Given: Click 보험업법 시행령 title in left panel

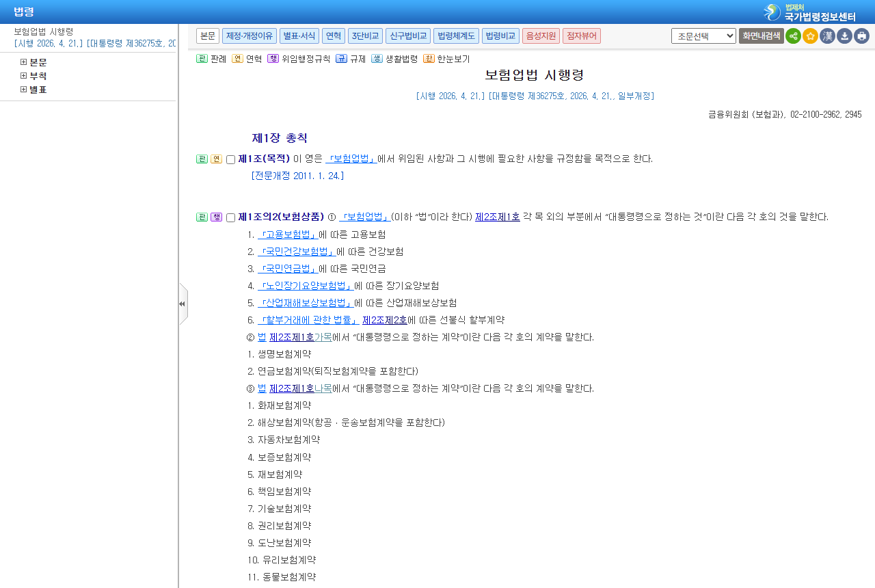Looking at the screenshot, I should 43,31.
